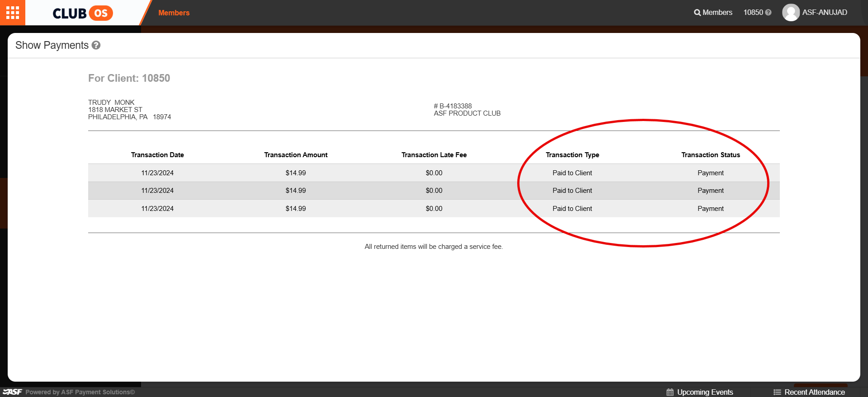Click ASF PRODUCT CLUB text

pyautogui.click(x=467, y=113)
